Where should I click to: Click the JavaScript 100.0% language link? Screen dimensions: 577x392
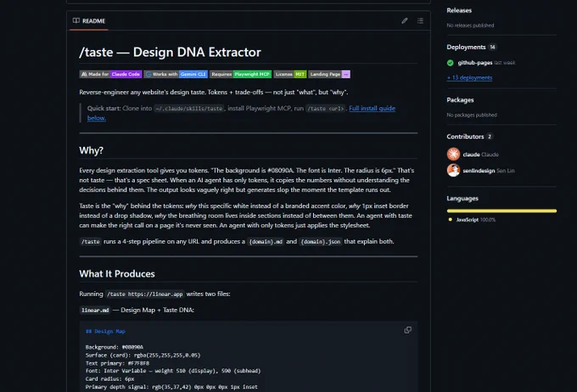[x=475, y=220]
